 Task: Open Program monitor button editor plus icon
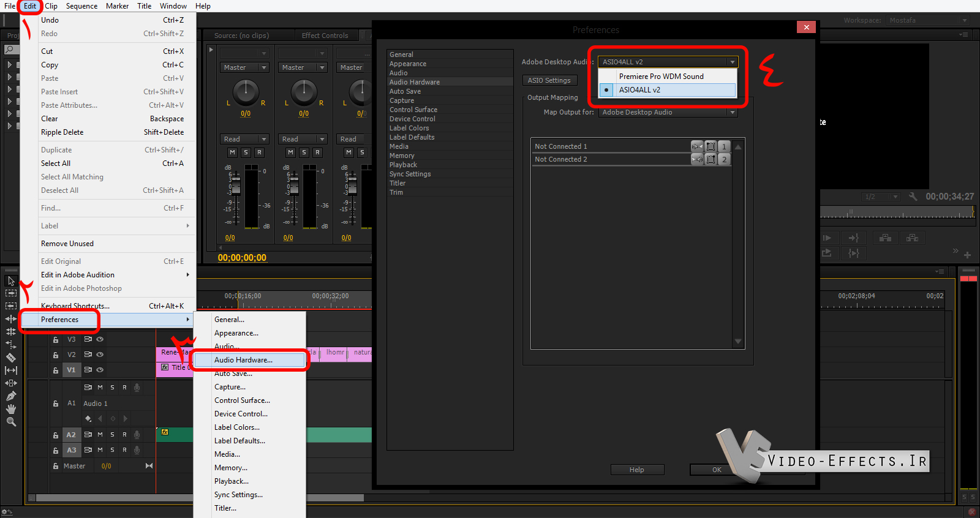click(x=967, y=255)
